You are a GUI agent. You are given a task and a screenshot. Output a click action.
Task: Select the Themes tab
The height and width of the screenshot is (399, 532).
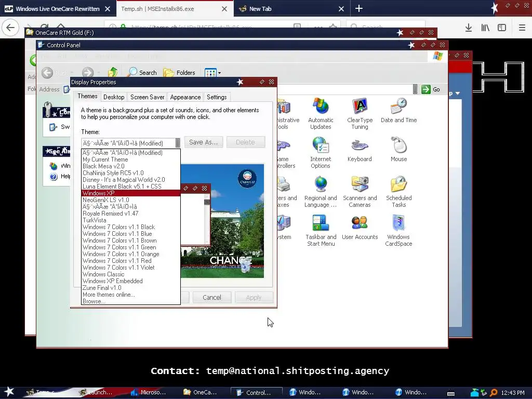(x=87, y=96)
